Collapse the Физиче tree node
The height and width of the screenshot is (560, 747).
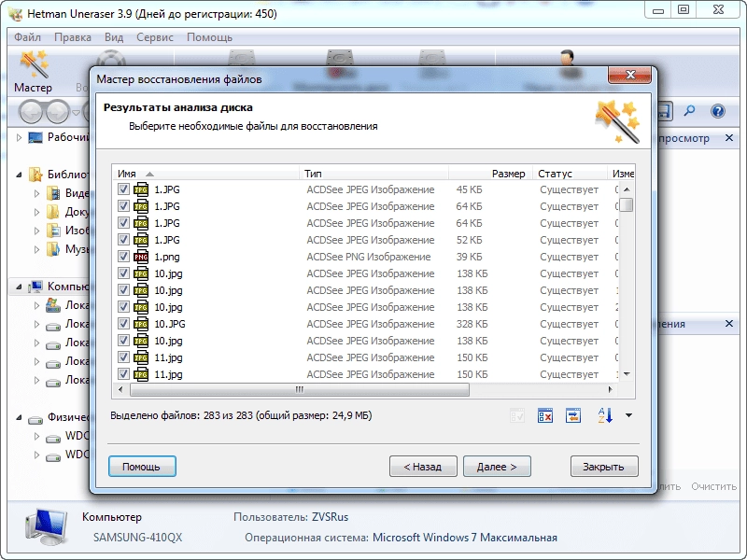(x=19, y=417)
